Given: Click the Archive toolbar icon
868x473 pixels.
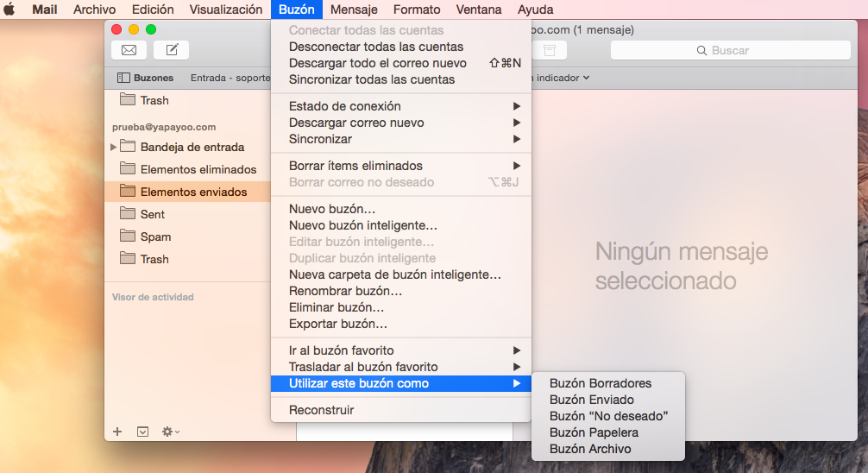Looking at the screenshot, I should [x=549, y=50].
